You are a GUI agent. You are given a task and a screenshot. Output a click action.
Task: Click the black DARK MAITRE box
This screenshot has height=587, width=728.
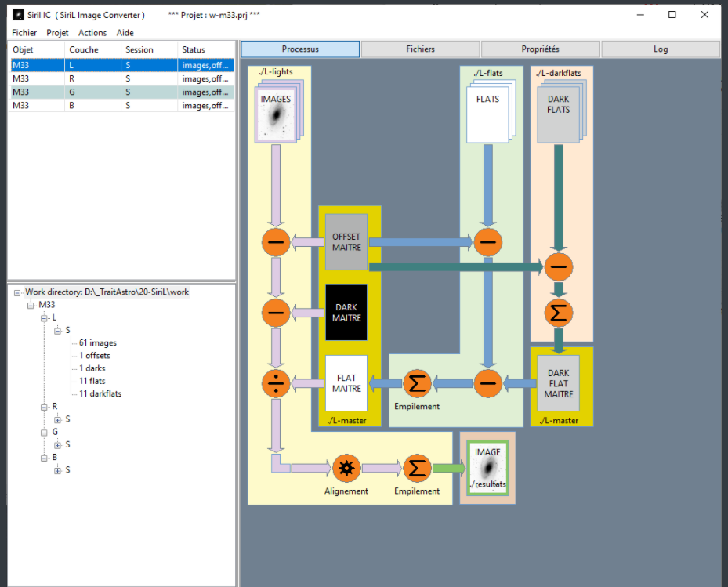(346, 313)
